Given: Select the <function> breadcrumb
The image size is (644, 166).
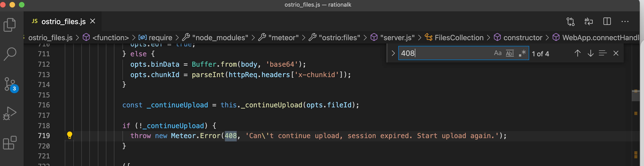Looking at the screenshot, I should (106, 38).
